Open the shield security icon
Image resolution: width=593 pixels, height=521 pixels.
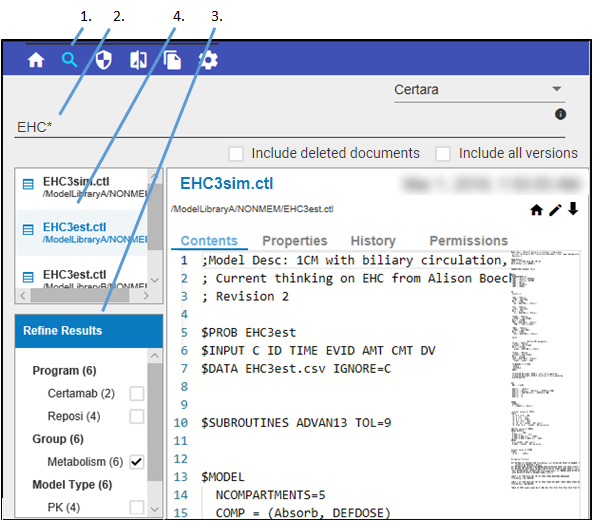pos(104,60)
